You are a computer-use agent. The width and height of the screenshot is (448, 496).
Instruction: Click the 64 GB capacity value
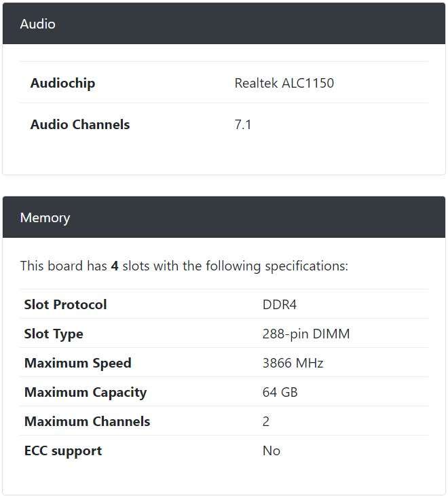[x=280, y=392]
